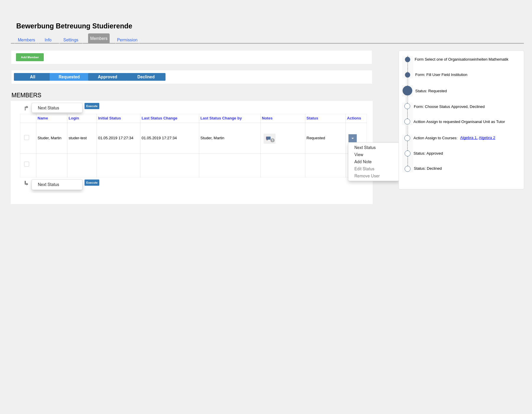Click the Choose Status form step circle
This screenshot has width=532, height=414.
click(x=407, y=106)
